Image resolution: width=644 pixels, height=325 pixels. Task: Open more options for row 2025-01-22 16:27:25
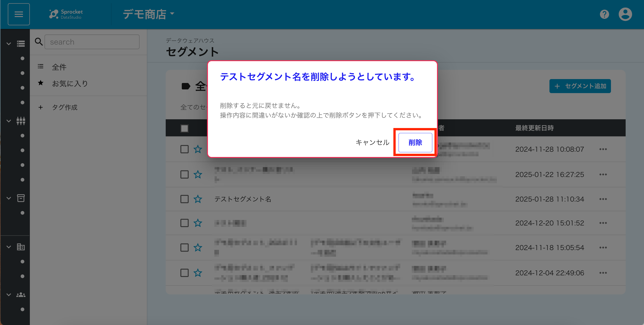[x=603, y=174]
